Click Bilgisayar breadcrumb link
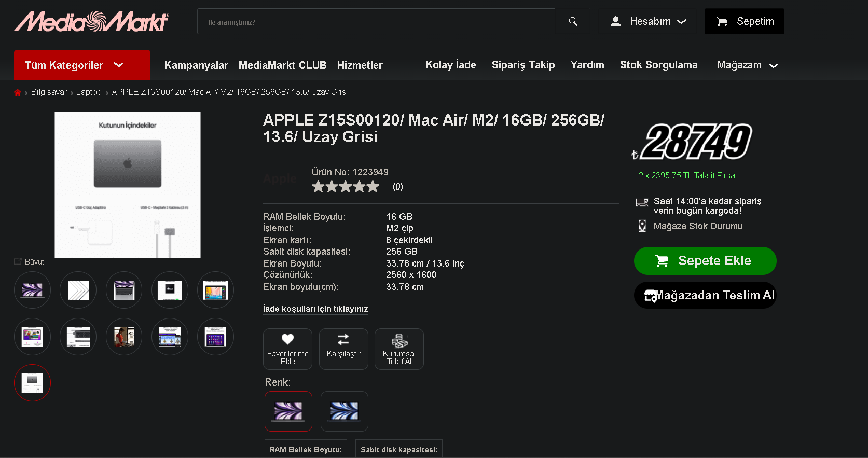868x458 pixels. (x=49, y=92)
